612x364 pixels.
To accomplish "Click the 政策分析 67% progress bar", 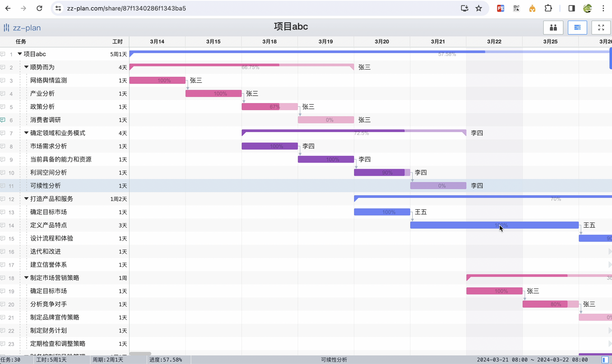I will (x=269, y=107).
